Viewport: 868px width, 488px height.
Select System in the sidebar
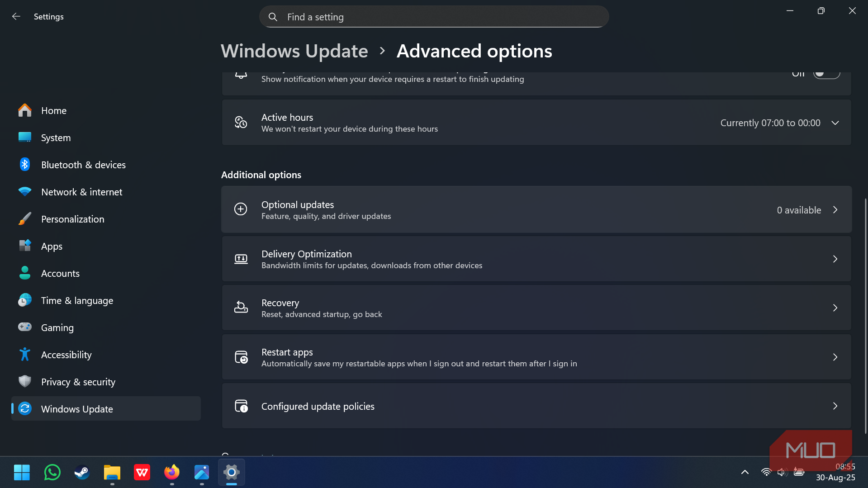click(x=106, y=137)
